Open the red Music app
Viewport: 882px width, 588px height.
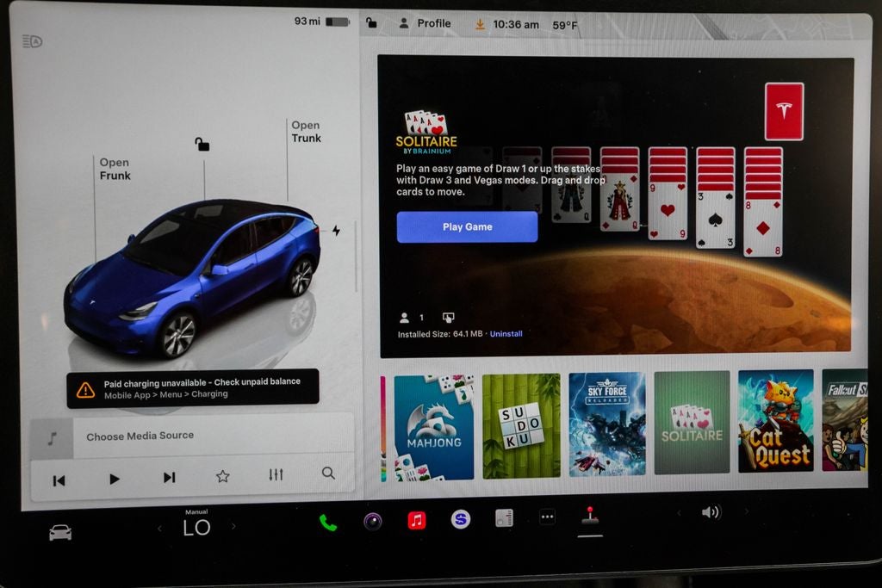416,521
